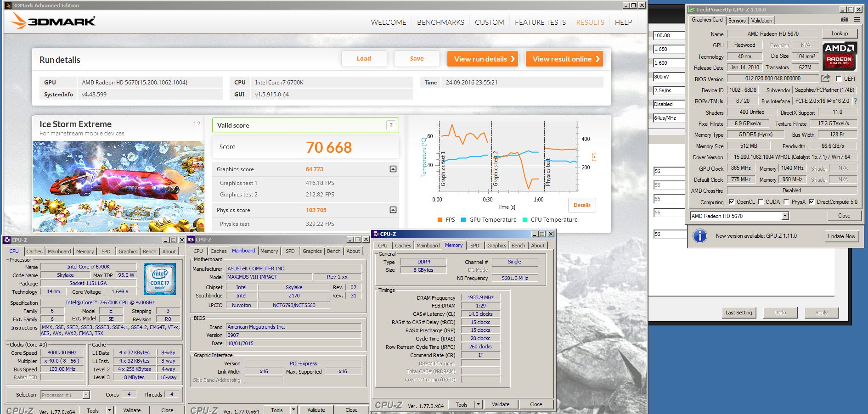The height and width of the screenshot is (414, 868).
Task: Collapse the Graphics score section
Action: 393,169
